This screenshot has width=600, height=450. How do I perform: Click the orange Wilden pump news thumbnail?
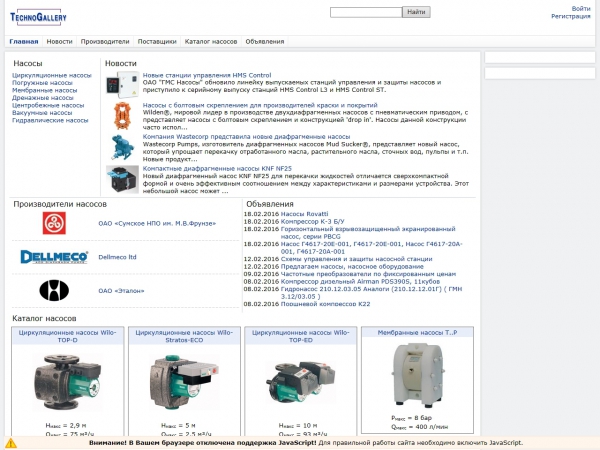(122, 116)
